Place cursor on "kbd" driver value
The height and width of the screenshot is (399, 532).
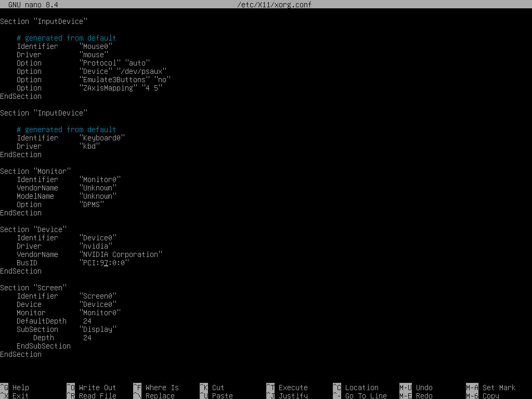tap(89, 146)
